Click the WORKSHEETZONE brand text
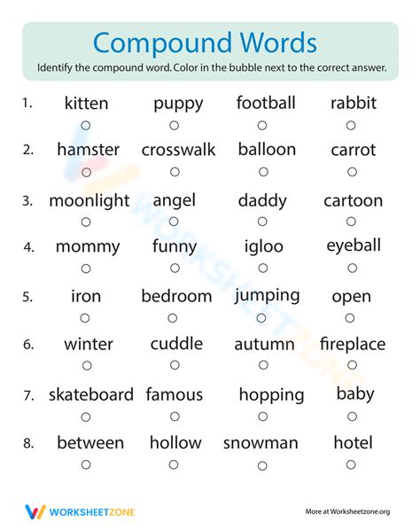 pyautogui.click(x=92, y=512)
